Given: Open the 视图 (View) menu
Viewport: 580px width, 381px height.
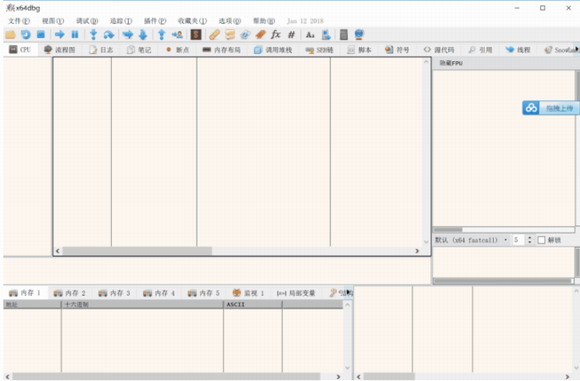Looking at the screenshot, I should point(53,21).
